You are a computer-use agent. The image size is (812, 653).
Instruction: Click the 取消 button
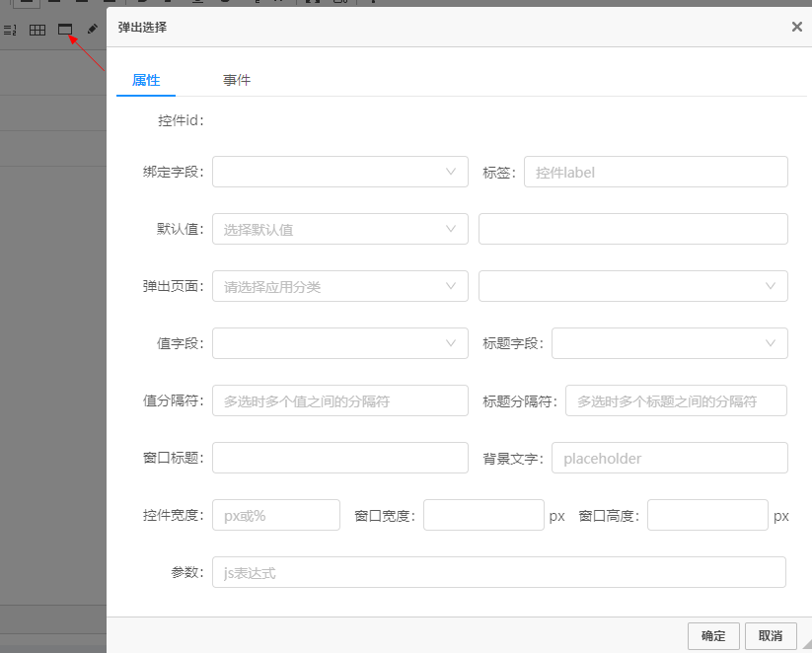[771, 636]
